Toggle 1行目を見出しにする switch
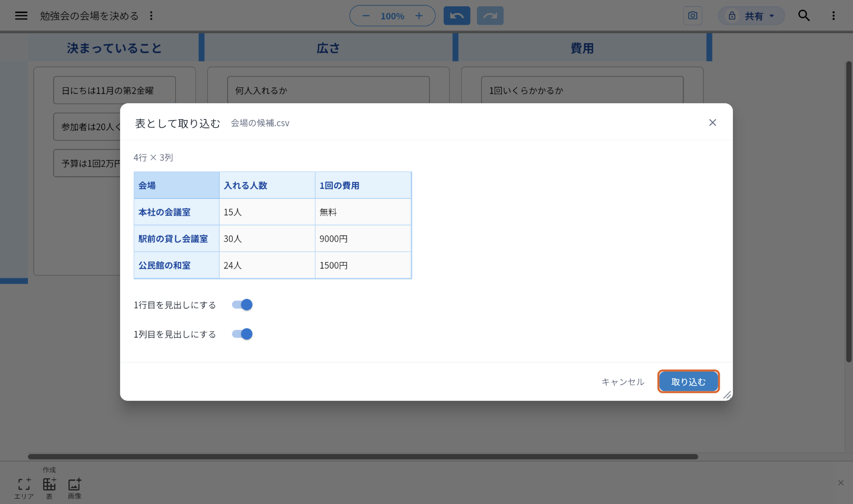 pos(242,305)
